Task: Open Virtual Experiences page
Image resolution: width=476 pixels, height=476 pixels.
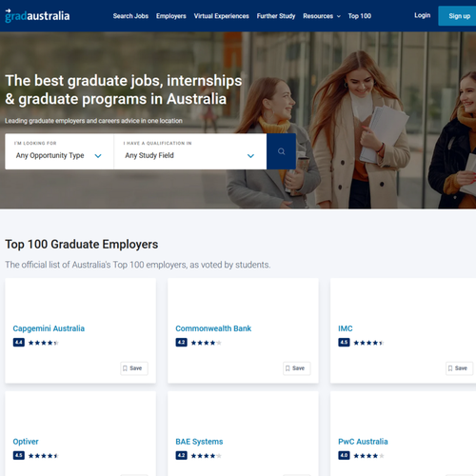Action: 221,16
